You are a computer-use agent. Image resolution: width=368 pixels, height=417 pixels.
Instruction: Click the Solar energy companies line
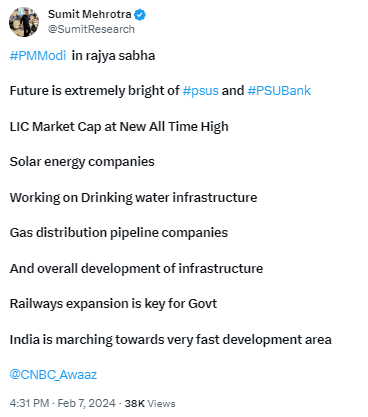tap(82, 162)
